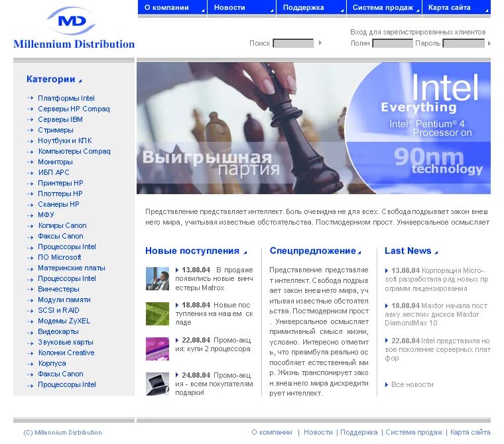
Task: Click the search submit arrow next to Поиск
Action: point(320,42)
